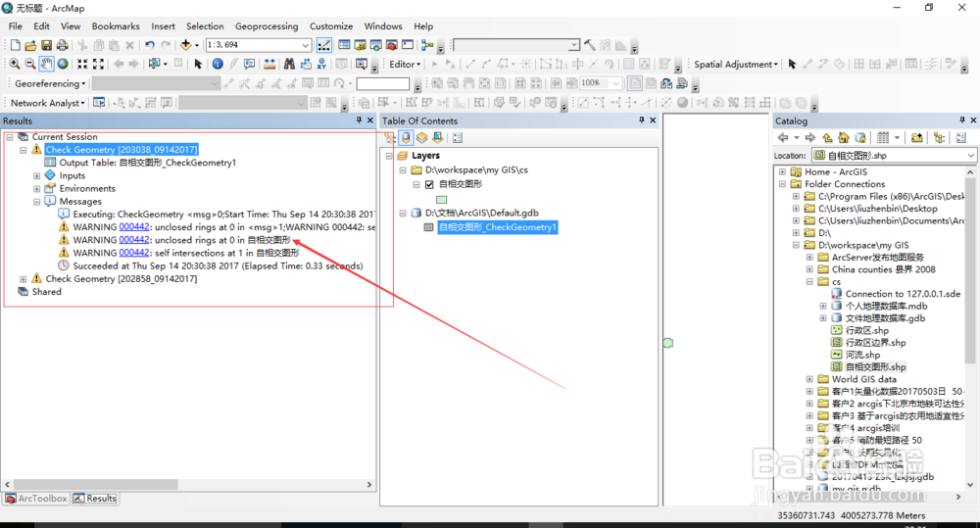
Task: Open the Windows menu
Action: tap(383, 26)
